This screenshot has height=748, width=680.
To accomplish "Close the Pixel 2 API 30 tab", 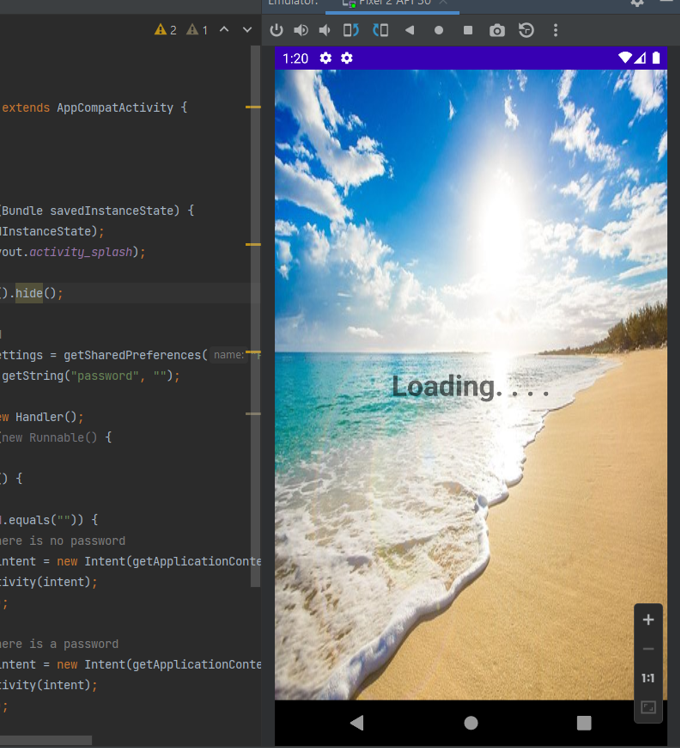I will pos(443,3).
